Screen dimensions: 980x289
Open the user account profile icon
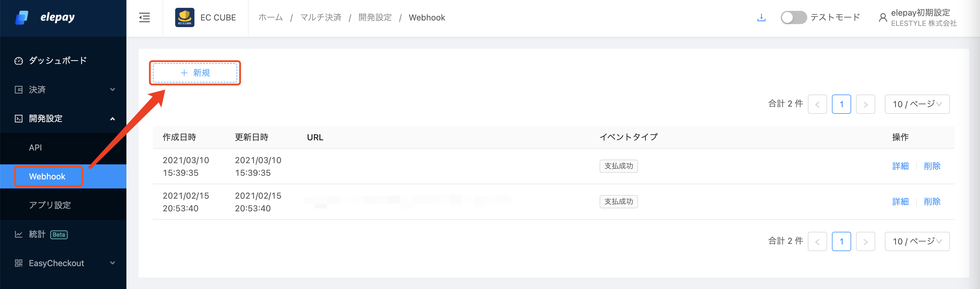(x=882, y=17)
